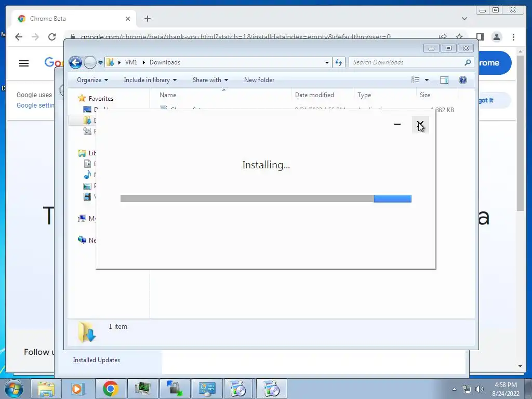
Task: Change your view icon in Explorer
Action: click(x=415, y=79)
